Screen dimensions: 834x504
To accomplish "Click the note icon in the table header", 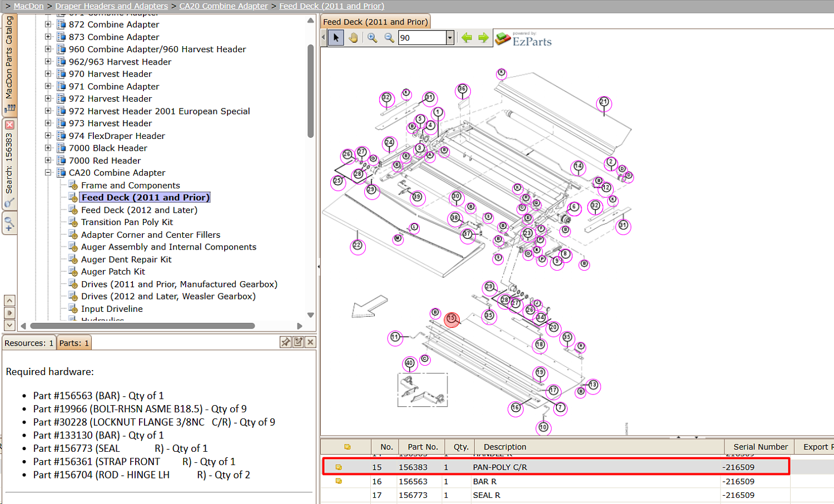I will click(x=348, y=447).
